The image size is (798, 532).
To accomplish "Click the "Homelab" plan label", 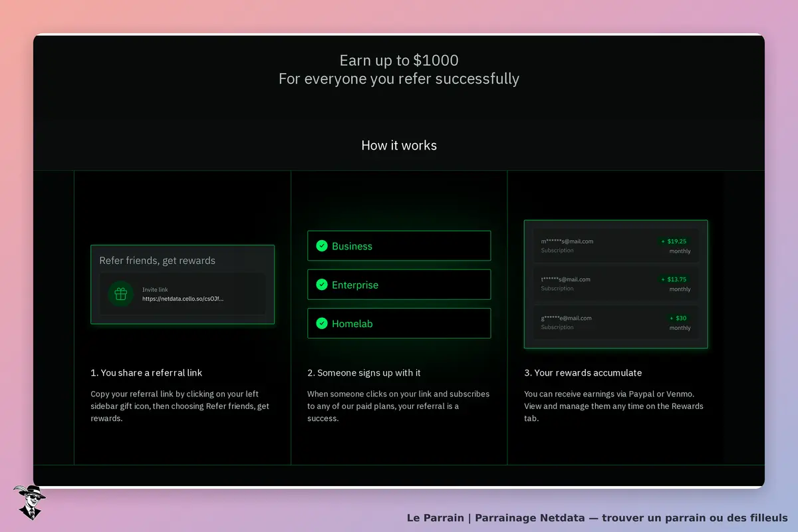I will point(352,324).
